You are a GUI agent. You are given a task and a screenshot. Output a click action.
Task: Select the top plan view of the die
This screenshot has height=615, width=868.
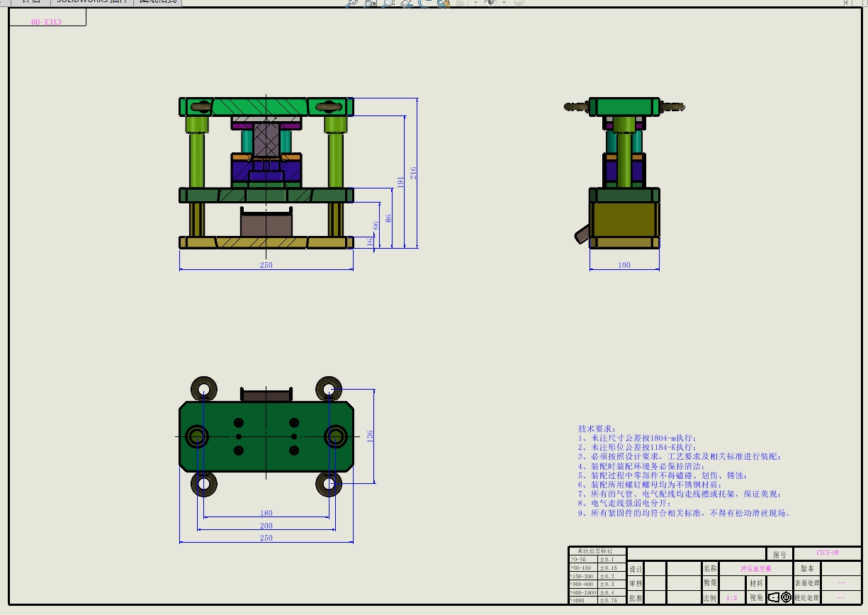click(266, 436)
